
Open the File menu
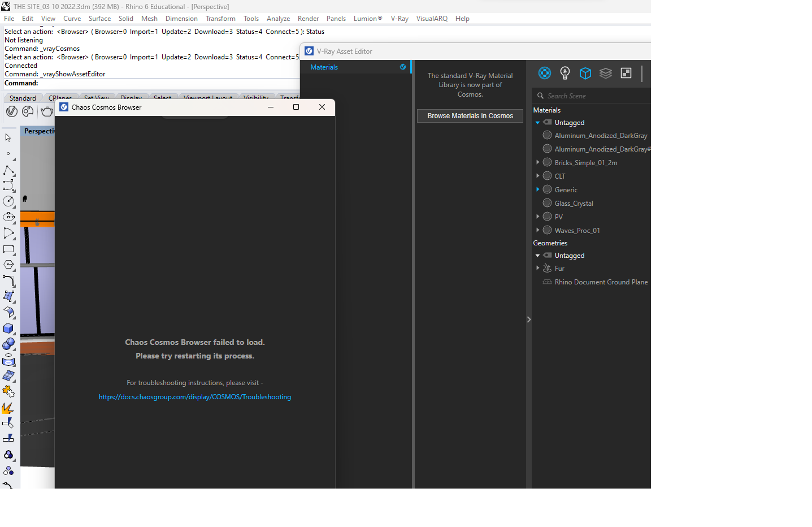[x=9, y=19]
